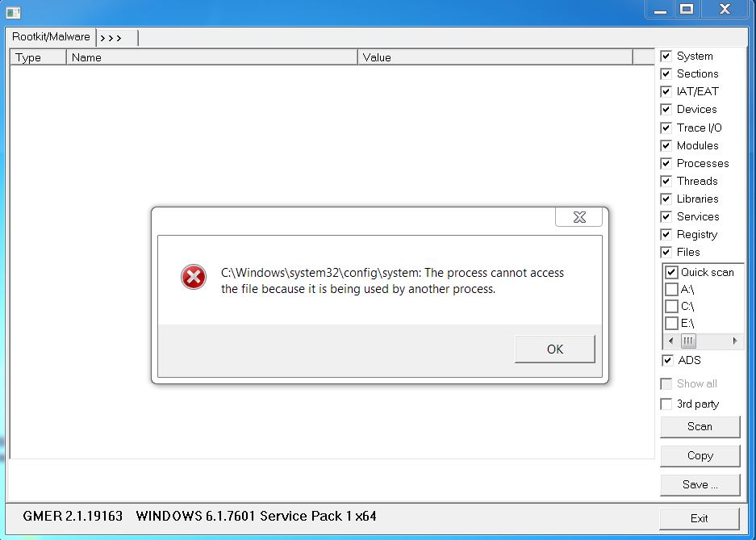Click the Scan button

(x=700, y=427)
